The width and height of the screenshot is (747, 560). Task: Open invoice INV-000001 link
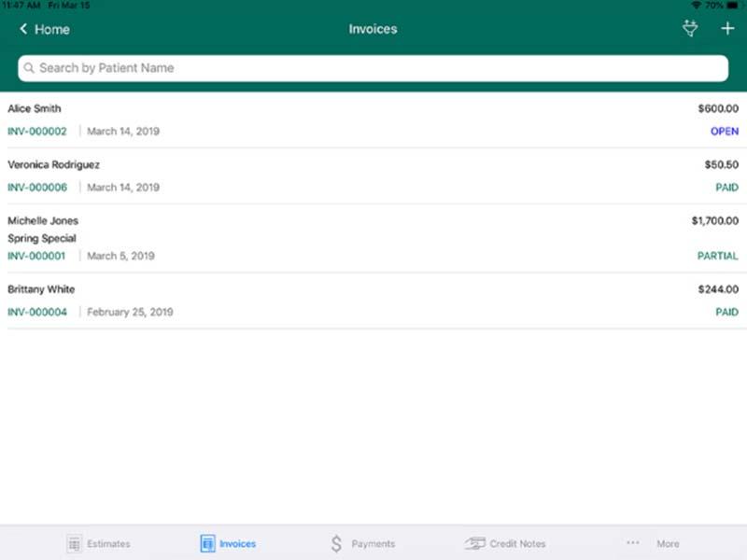click(36, 256)
